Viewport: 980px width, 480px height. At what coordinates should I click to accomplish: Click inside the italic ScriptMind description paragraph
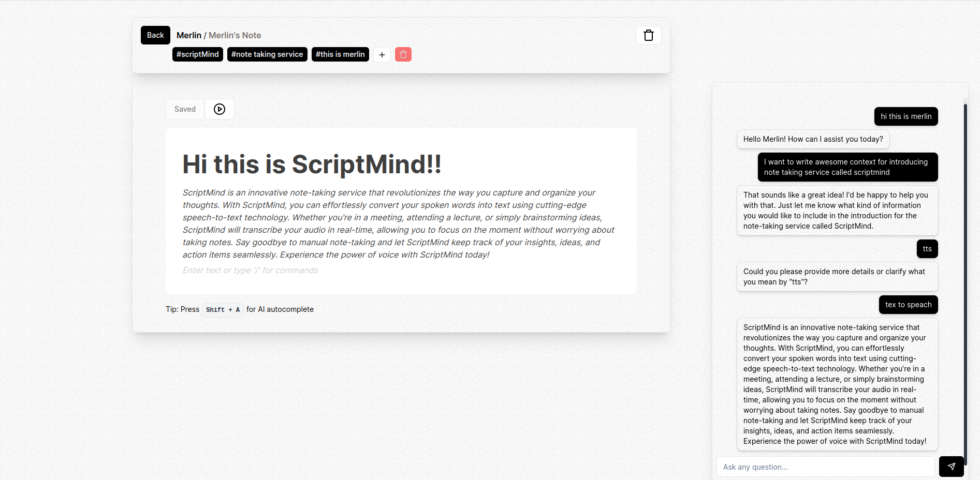click(398, 223)
